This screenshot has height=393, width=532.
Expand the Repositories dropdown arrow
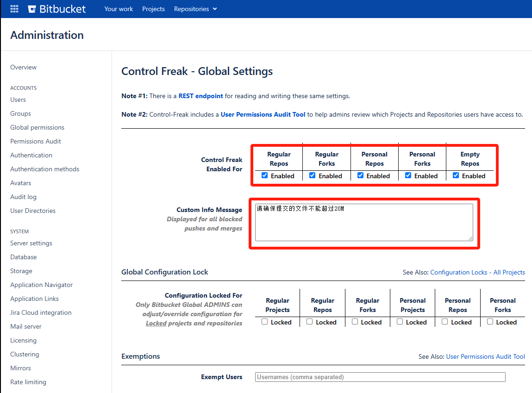pyautogui.click(x=215, y=9)
